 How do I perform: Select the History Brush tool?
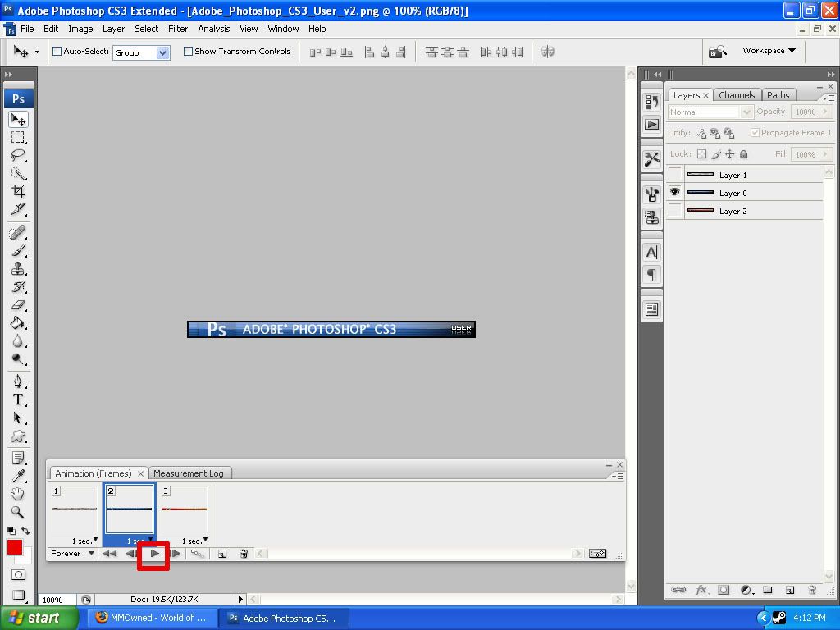pyautogui.click(x=18, y=286)
